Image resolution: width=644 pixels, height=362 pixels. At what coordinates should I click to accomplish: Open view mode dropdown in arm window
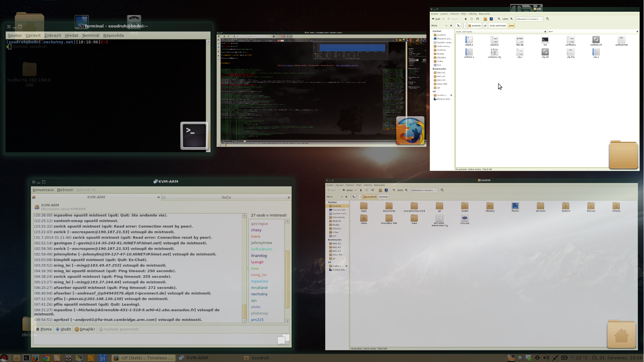[529, 19]
